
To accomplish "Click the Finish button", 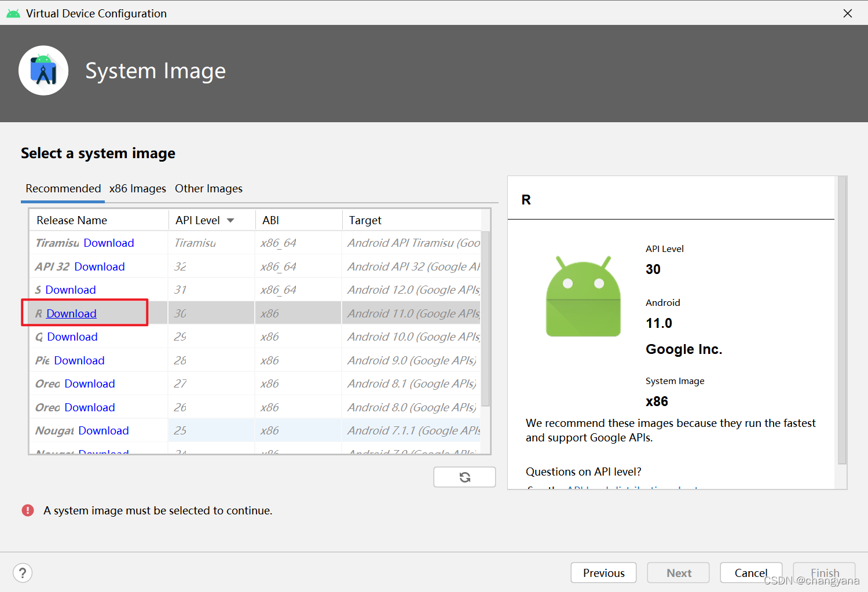I will click(x=825, y=573).
